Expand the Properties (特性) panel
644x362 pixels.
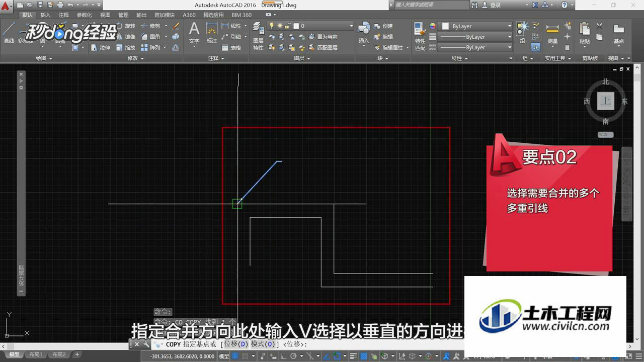click(x=459, y=58)
